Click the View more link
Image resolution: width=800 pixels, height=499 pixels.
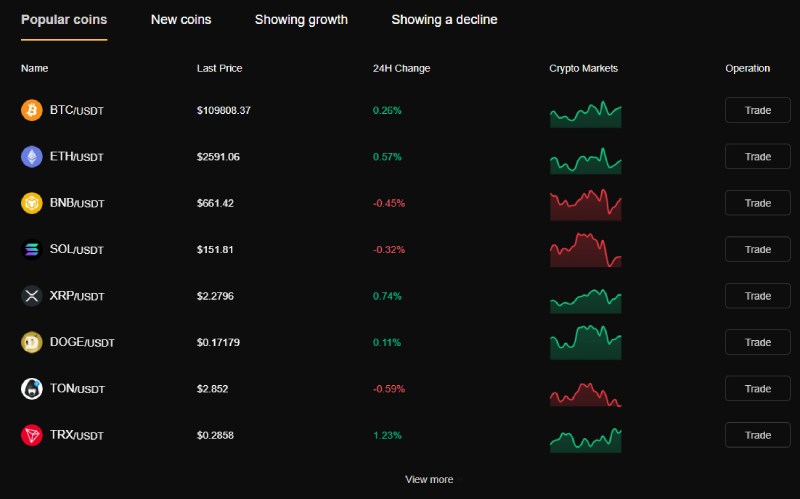(429, 480)
